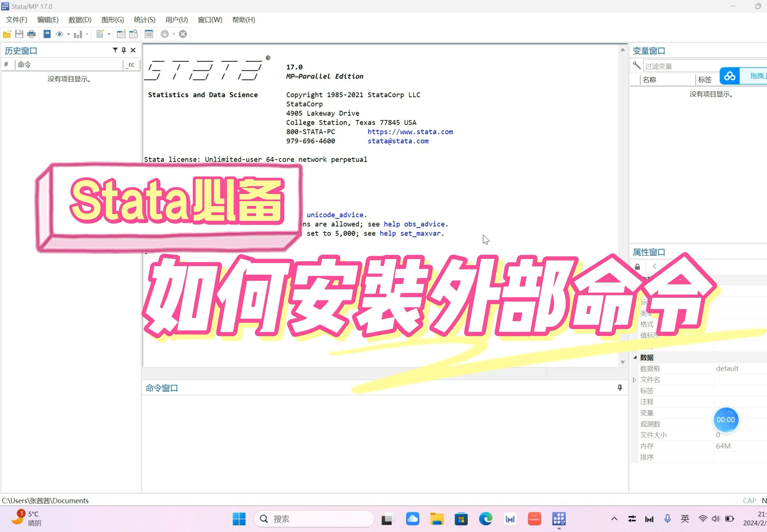Open the Graph icon dropdown arrow

point(87,34)
